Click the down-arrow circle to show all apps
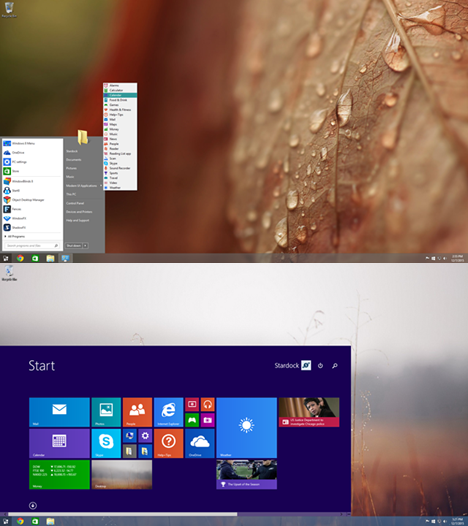468x526 pixels. [x=33, y=506]
